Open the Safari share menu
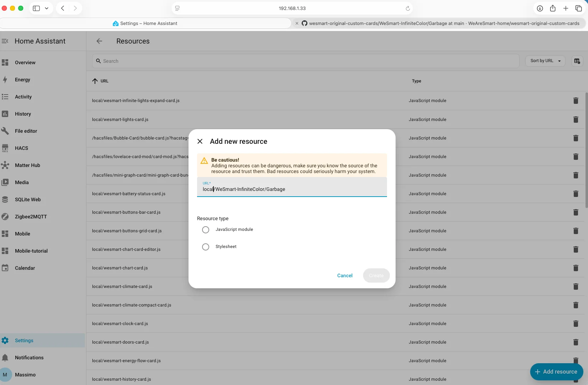Image resolution: width=588 pixels, height=385 pixels. [553, 8]
